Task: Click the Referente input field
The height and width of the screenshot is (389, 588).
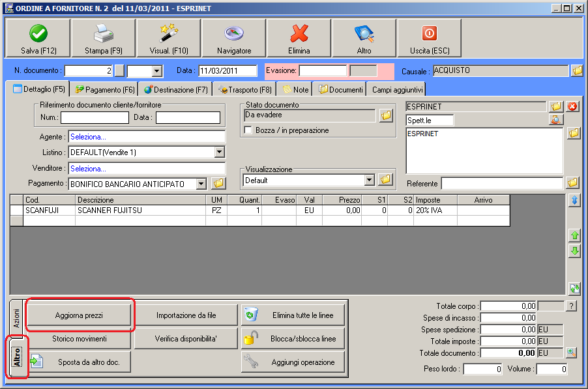Action: [503, 183]
